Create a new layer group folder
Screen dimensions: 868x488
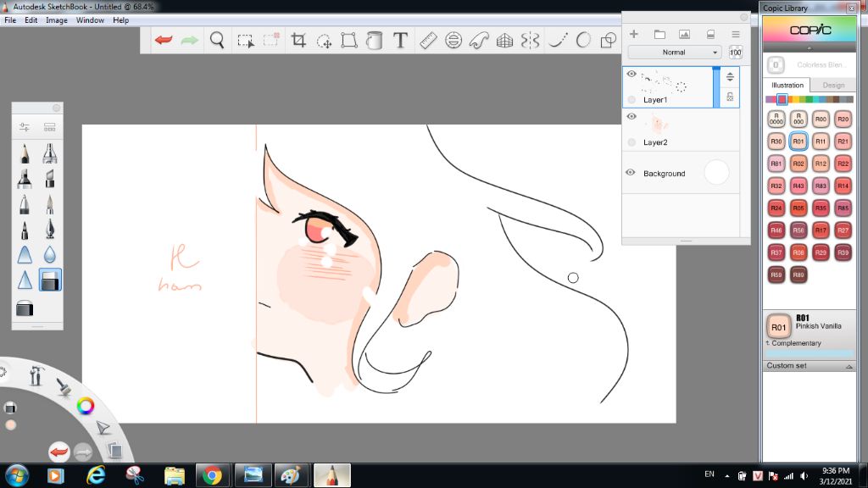coord(659,34)
